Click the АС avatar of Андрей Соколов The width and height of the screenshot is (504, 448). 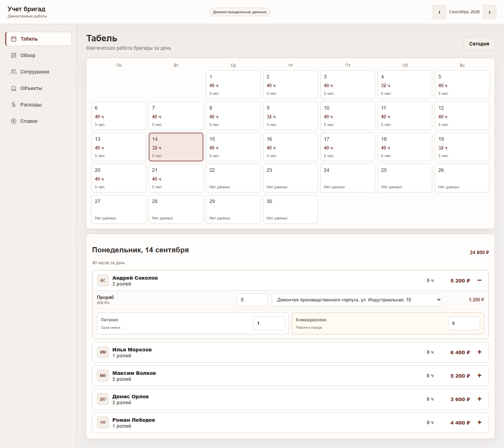pyautogui.click(x=103, y=280)
